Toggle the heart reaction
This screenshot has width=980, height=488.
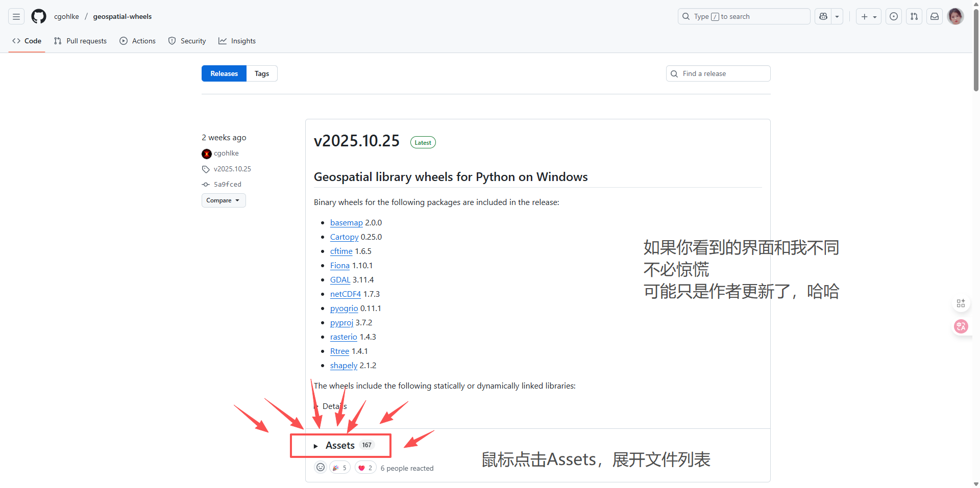[x=364, y=467]
